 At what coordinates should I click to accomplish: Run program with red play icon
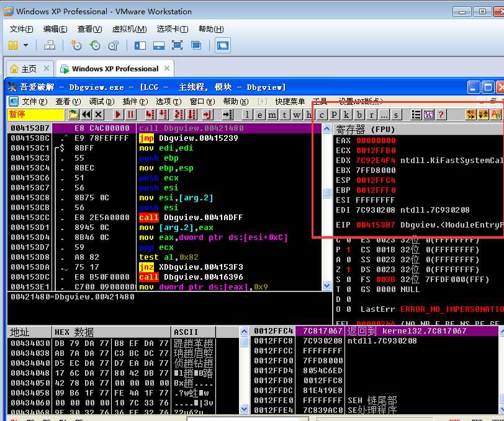[118, 115]
